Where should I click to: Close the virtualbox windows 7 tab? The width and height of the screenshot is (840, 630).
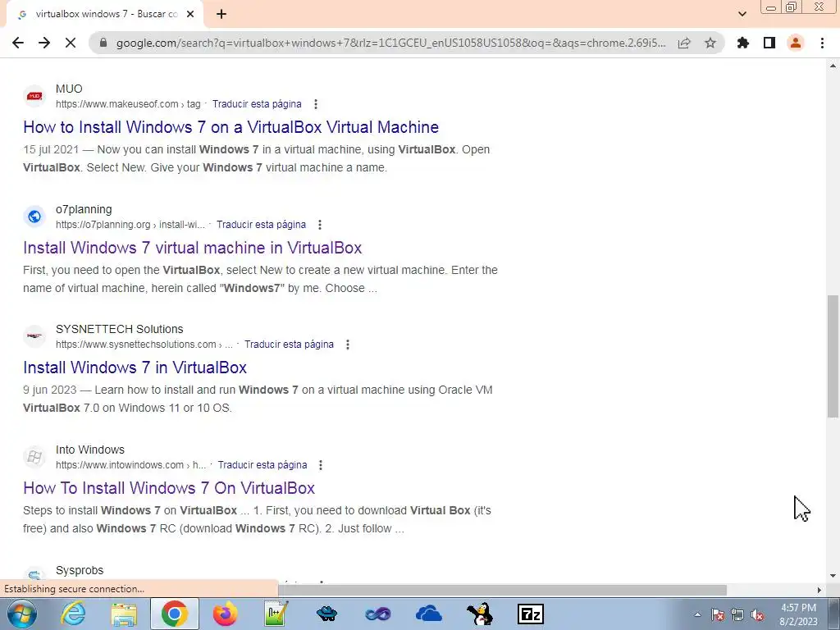tap(190, 15)
